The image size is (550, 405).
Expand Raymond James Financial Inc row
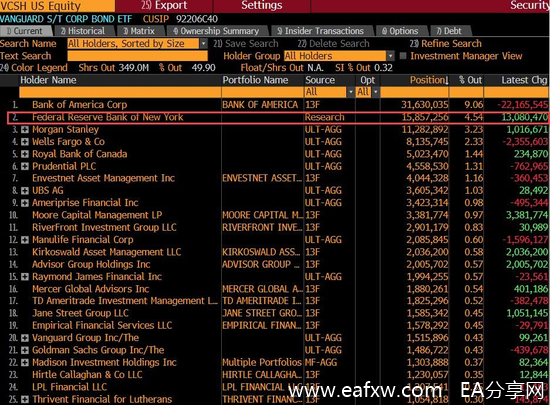(25, 277)
